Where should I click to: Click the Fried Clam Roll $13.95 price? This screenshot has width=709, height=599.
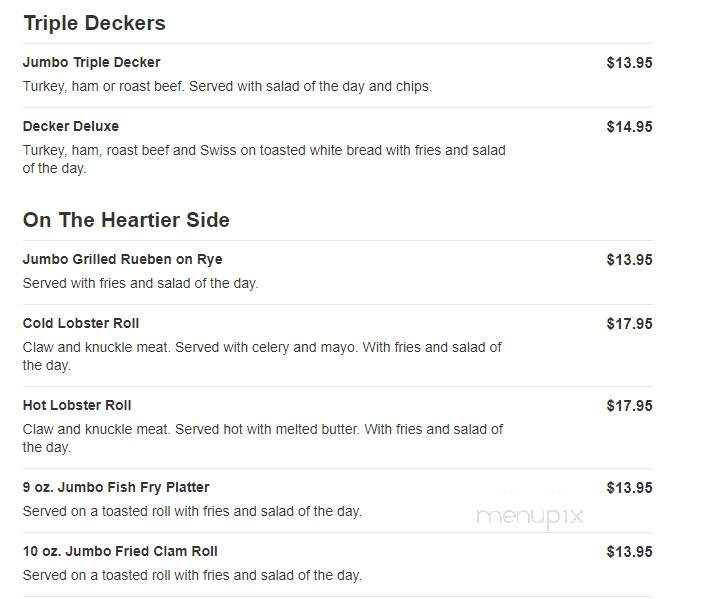629,552
